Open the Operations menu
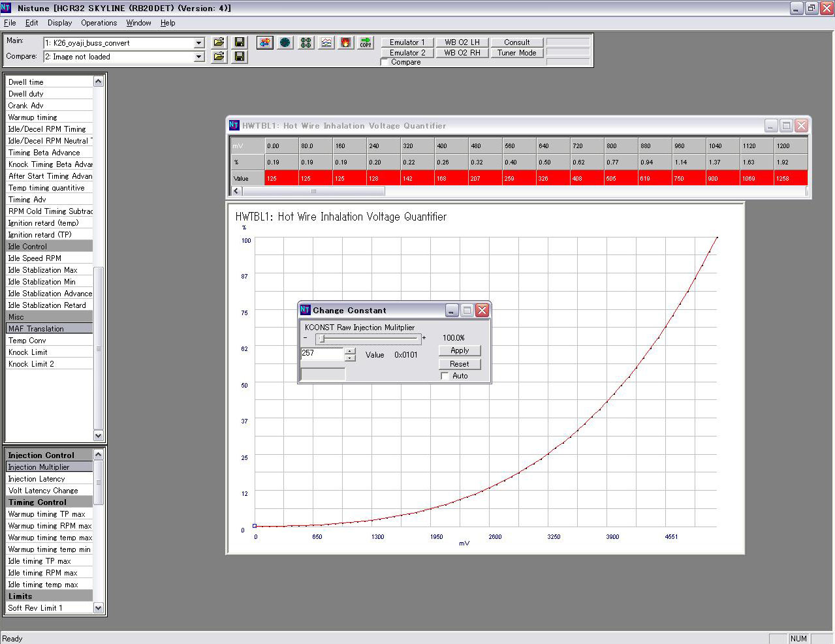This screenshot has height=644, width=835. click(99, 23)
